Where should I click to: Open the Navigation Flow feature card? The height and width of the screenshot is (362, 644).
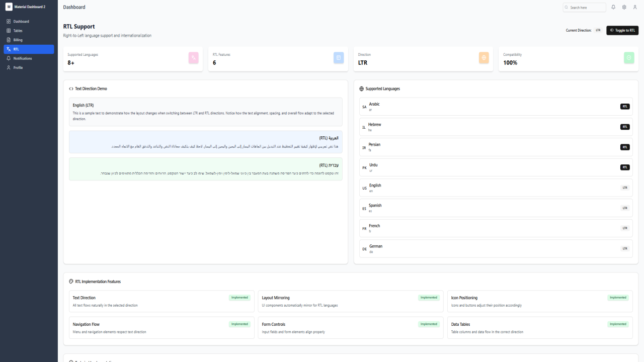click(162, 328)
